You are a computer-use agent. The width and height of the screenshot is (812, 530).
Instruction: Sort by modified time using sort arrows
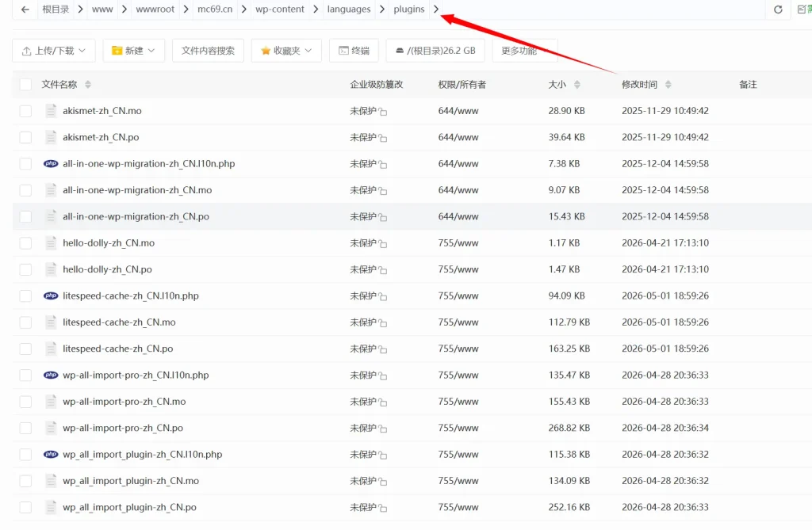point(668,84)
